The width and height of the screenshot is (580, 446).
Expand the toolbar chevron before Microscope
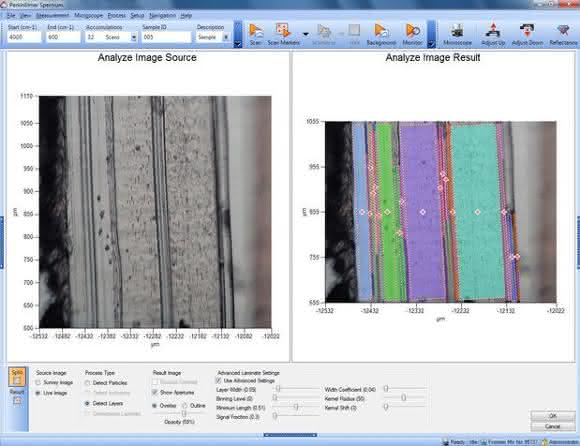[x=431, y=44]
